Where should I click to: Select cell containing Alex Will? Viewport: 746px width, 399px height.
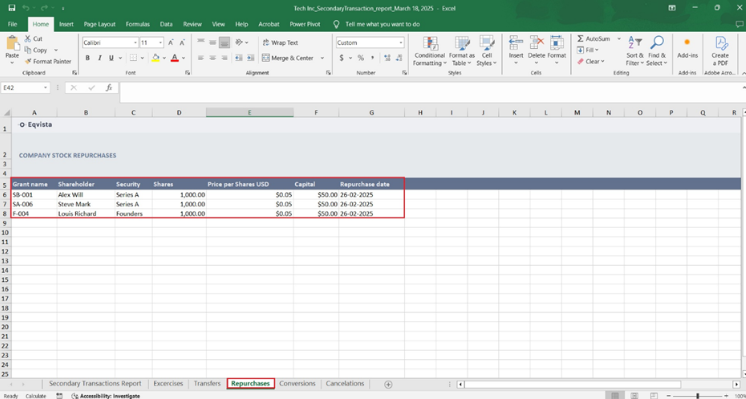(x=86, y=195)
